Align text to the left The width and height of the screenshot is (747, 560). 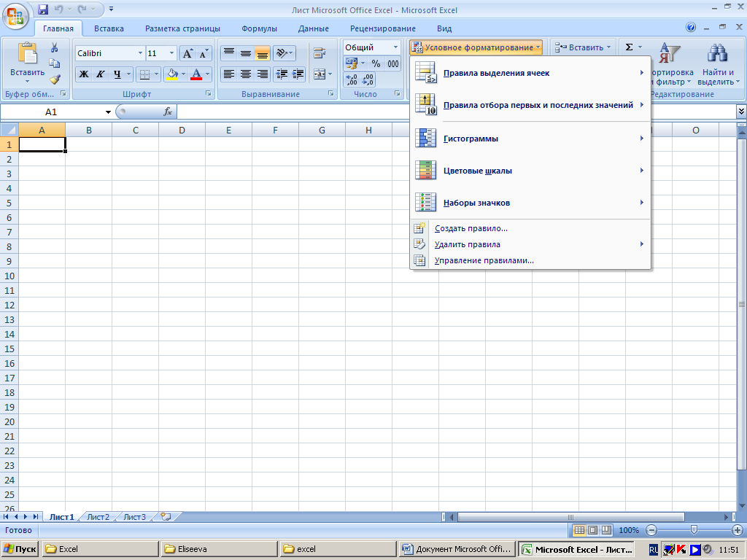(229, 74)
